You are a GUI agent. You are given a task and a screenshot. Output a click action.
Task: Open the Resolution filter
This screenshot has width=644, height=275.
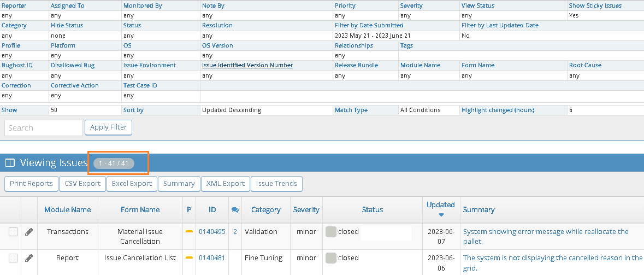tap(217, 26)
